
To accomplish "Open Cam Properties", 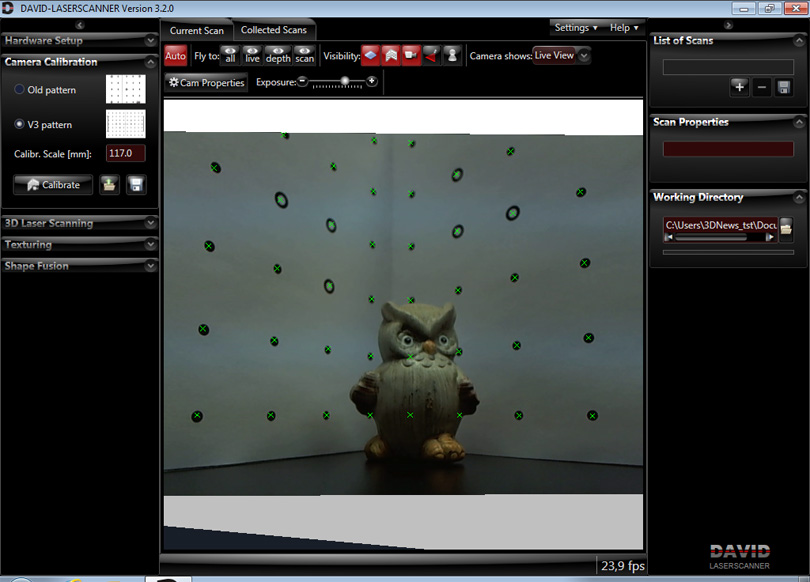I will [x=207, y=83].
